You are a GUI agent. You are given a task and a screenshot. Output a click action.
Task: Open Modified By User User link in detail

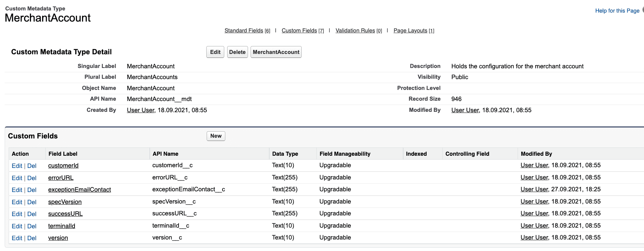(x=465, y=110)
